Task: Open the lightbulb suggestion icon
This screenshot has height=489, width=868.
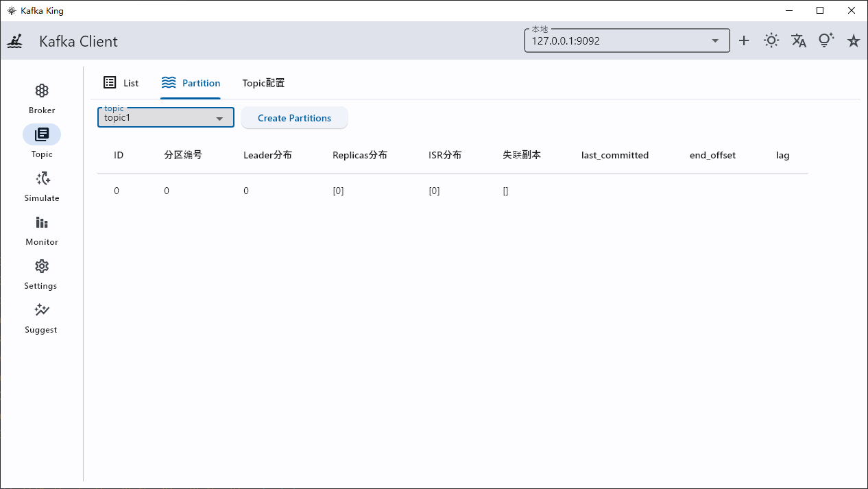Action: click(825, 40)
